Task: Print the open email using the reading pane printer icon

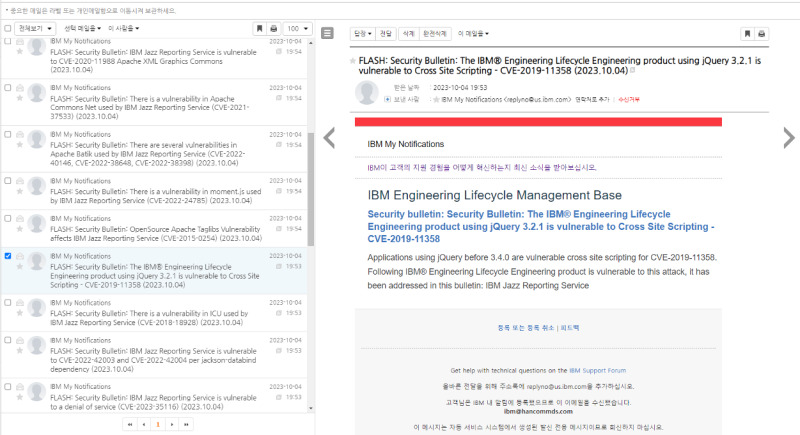Action: [x=762, y=34]
